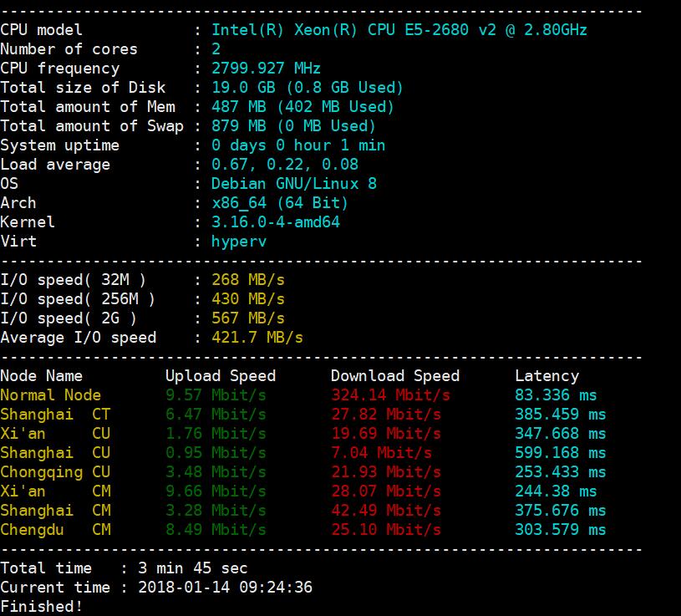Click the Chongqing CU node name
The width and height of the screenshot is (681, 616).
click(55, 472)
